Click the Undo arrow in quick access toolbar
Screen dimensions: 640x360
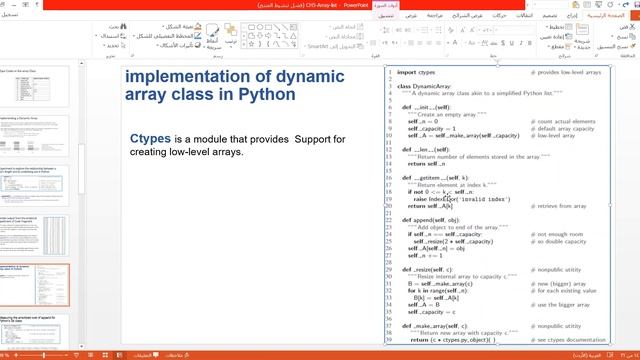626,4
